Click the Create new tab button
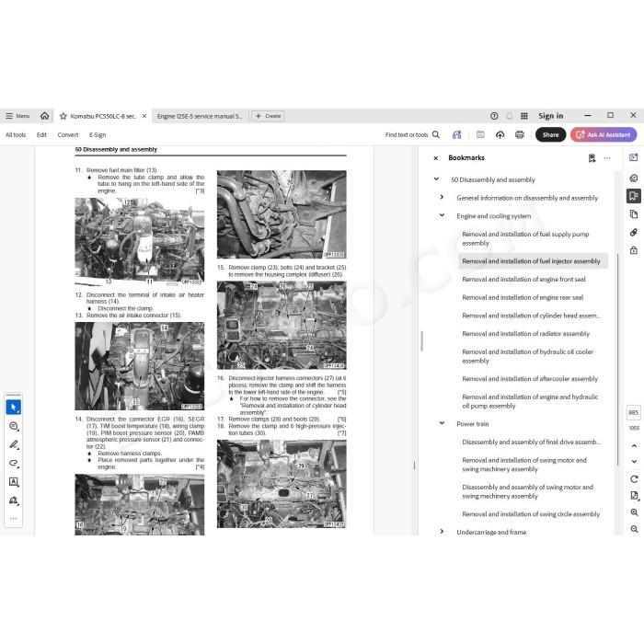This screenshot has width=644, height=644. pyautogui.click(x=268, y=116)
